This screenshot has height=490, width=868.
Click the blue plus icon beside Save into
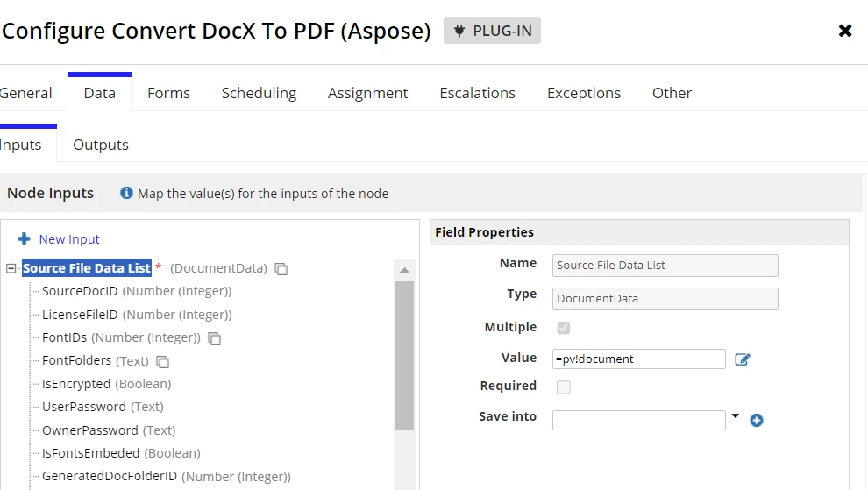click(x=756, y=420)
